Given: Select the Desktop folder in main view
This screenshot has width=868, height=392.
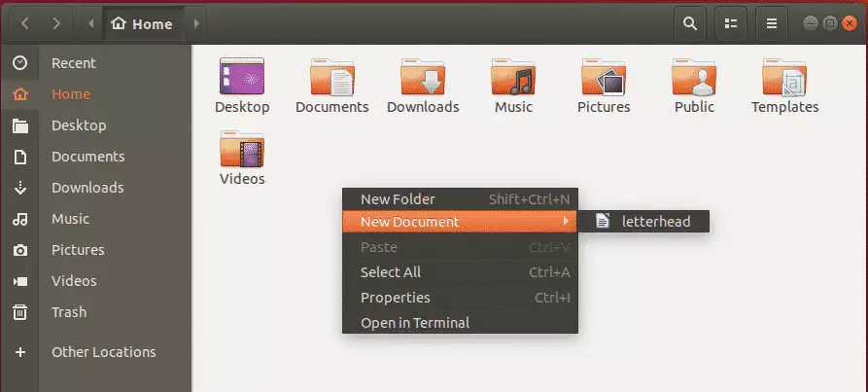Looking at the screenshot, I should (x=242, y=86).
